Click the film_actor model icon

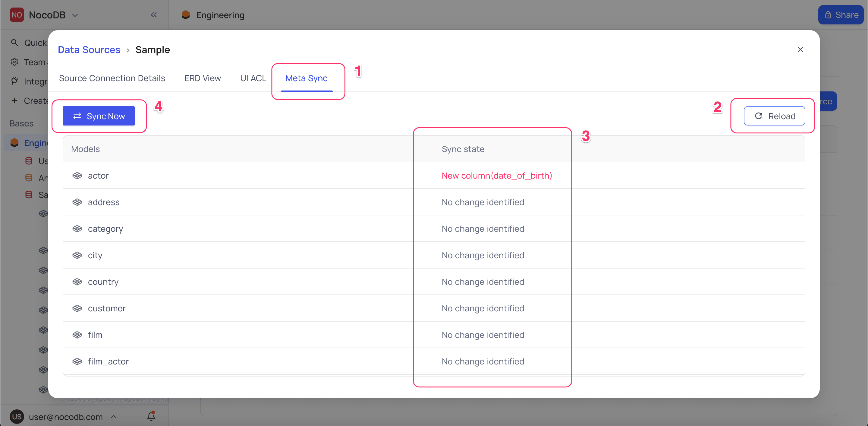pos(77,361)
